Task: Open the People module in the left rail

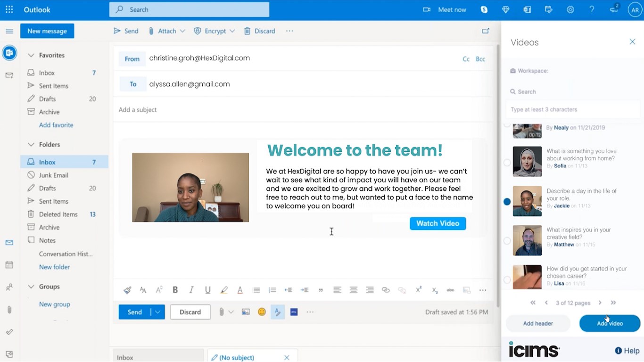Action: pyautogui.click(x=9, y=287)
